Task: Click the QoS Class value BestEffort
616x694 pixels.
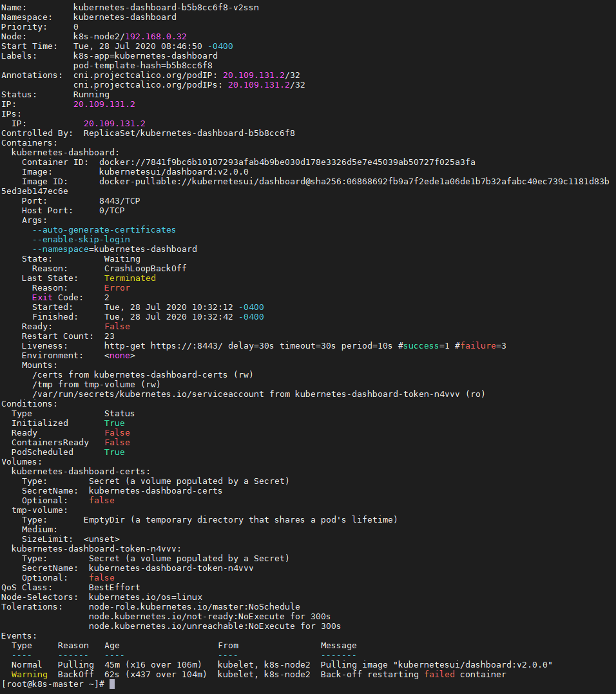Action: pyautogui.click(x=114, y=587)
